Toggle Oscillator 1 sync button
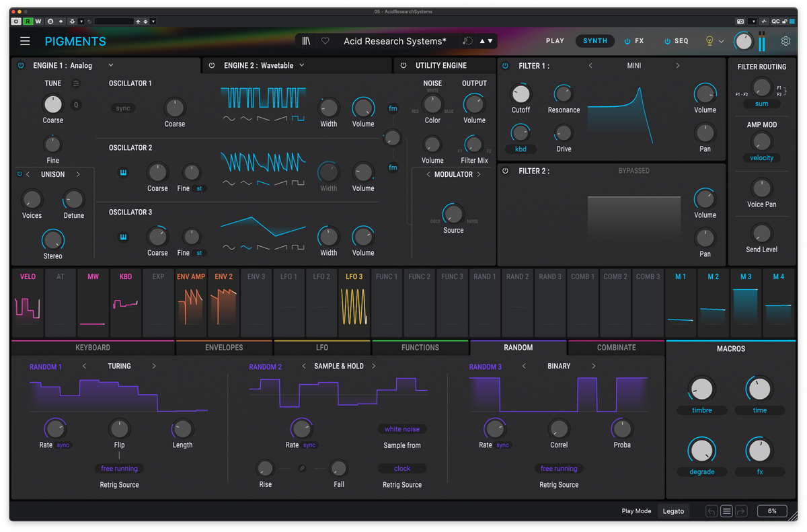Screen dimensions: 807x532 tap(123, 108)
